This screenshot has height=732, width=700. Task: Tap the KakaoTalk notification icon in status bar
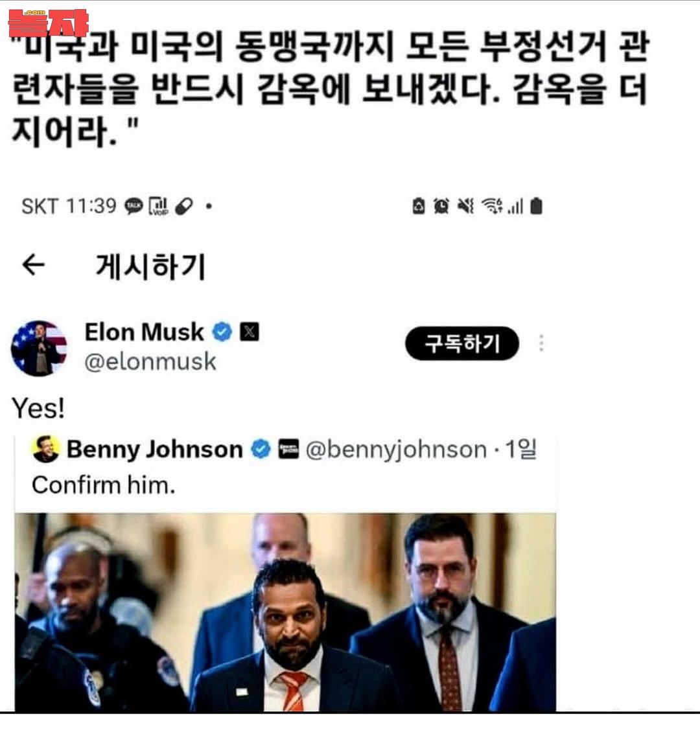(134, 206)
